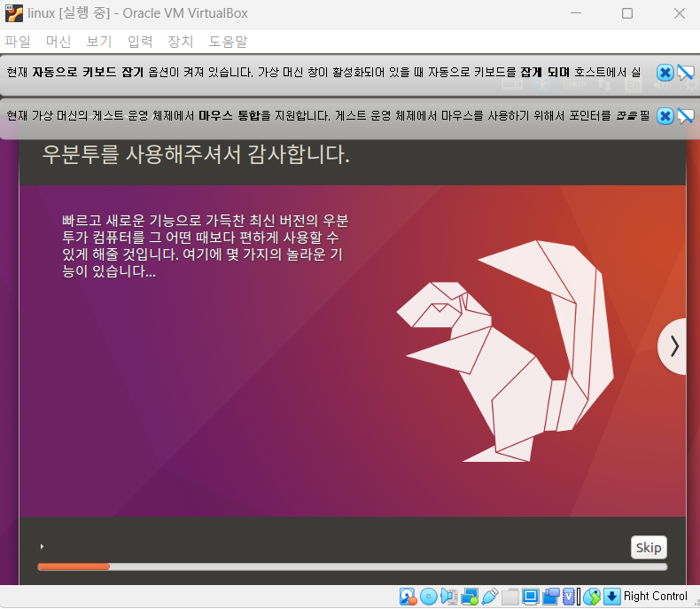This screenshot has width=700, height=609.
Task: Open the 파일 menu
Action: [18, 42]
